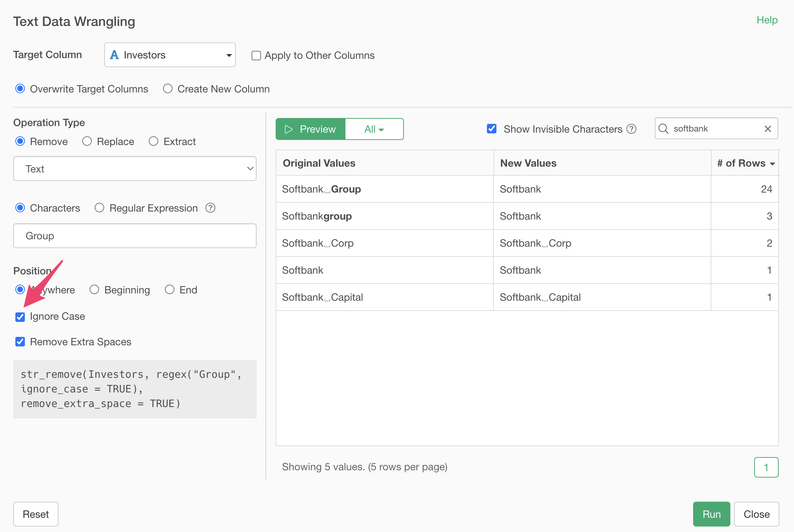This screenshot has width=794, height=532.
Task: Clear the softbank search text
Action: 768,129
